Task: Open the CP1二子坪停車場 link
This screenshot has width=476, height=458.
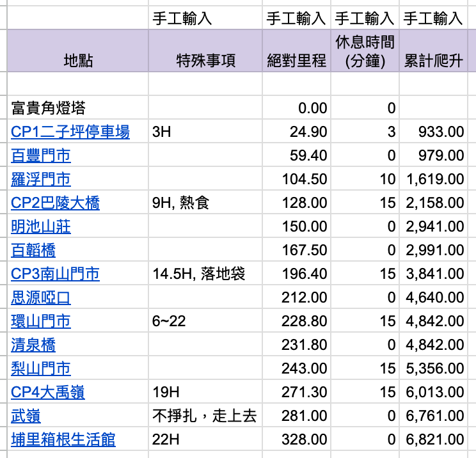Action: [70, 132]
